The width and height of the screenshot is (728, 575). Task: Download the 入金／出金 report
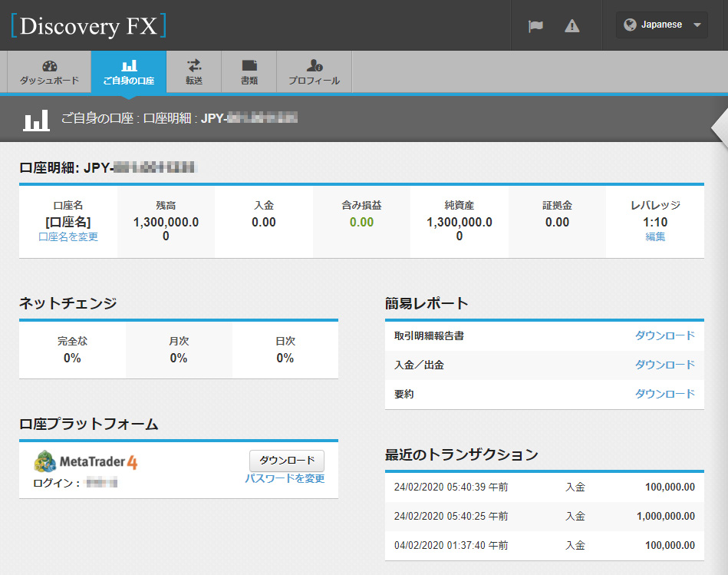[x=665, y=365]
